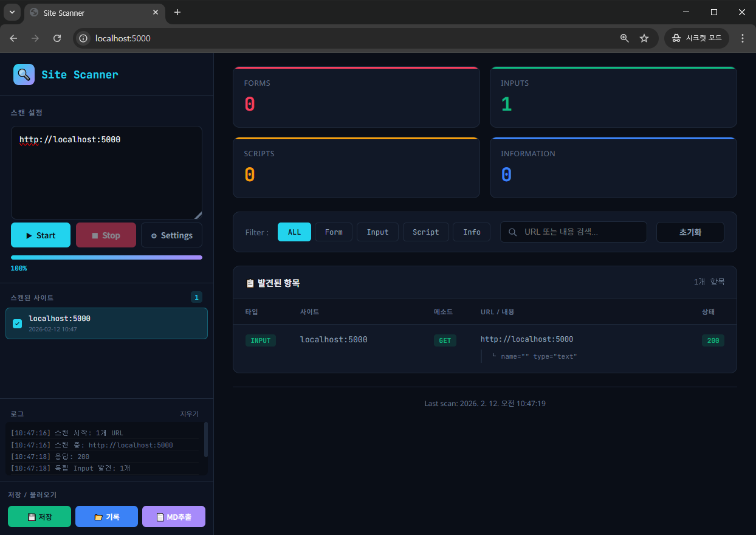Open the tab search dropdown arrow
756x535 pixels.
click(x=12, y=12)
